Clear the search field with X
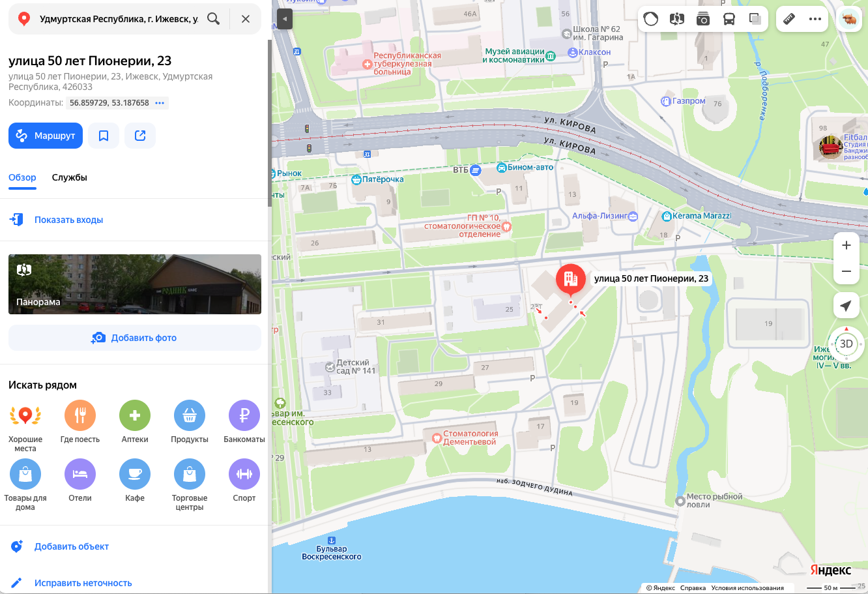The width and height of the screenshot is (868, 594). (x=246, y=19)
